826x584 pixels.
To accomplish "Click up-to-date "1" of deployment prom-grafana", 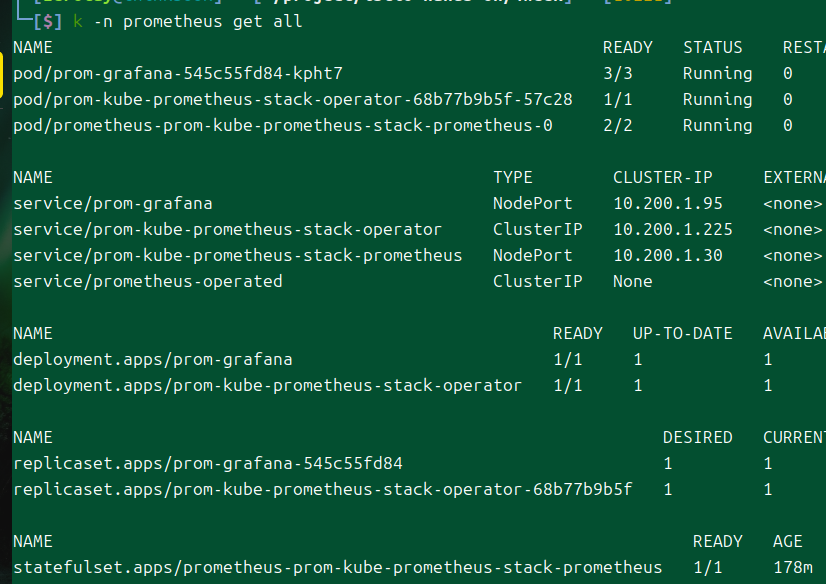I will click(638, 359).
